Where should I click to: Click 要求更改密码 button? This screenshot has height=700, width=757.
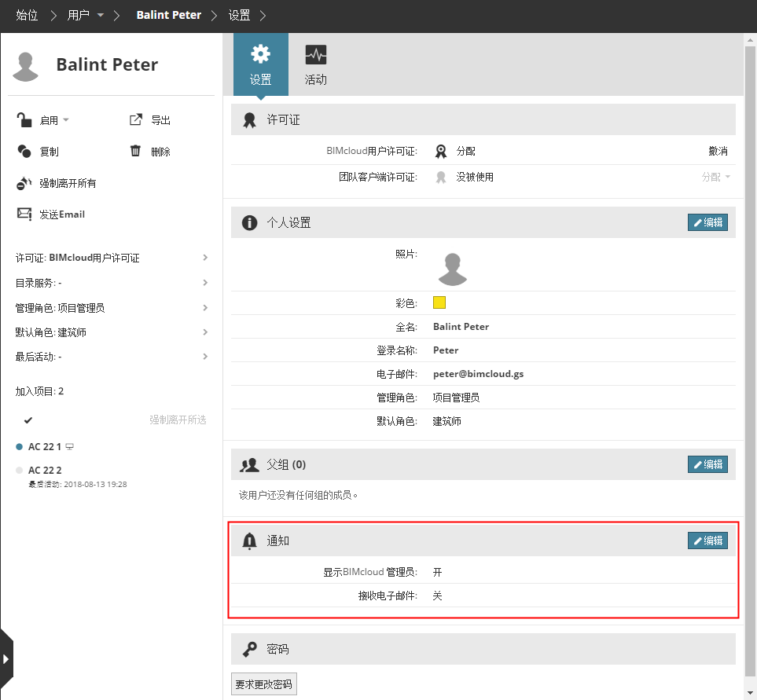tap(263, 684)
